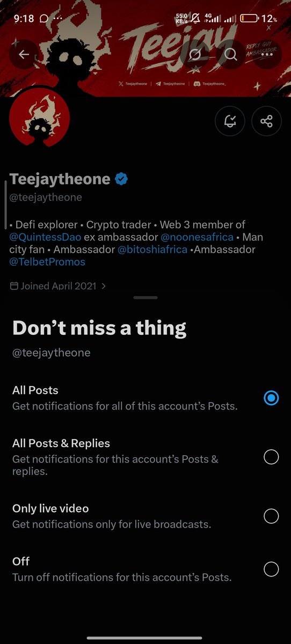Image resolution: width=291 pixels, height=644 pixels.
Task: Tap the notification bell icon
Action: 230,121
